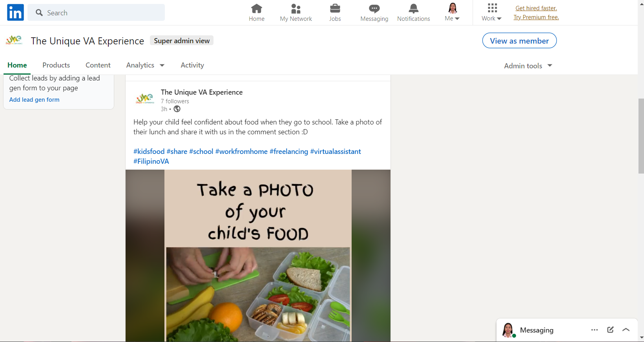
Task: Open My Network people icon
Action: [x=296, y=8]
